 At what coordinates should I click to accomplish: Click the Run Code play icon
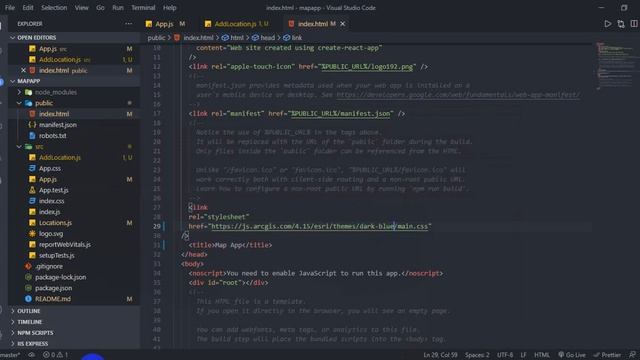point(608,24)
